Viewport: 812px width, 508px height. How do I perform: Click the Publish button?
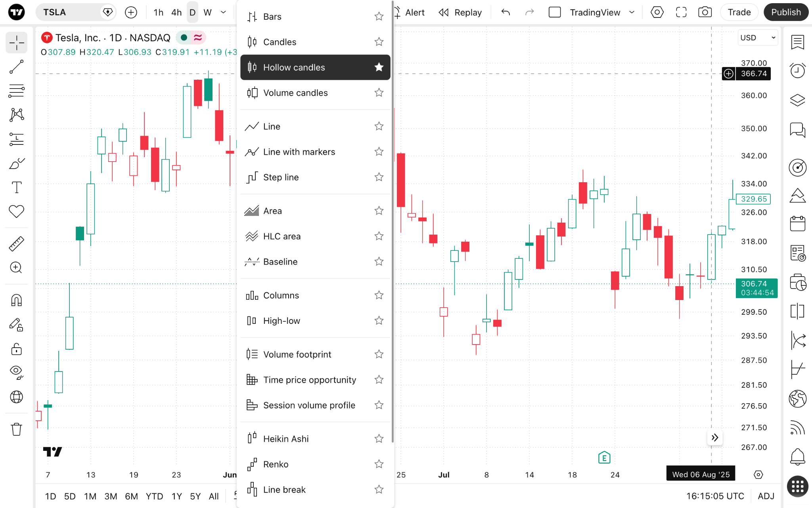click(786, 12)
